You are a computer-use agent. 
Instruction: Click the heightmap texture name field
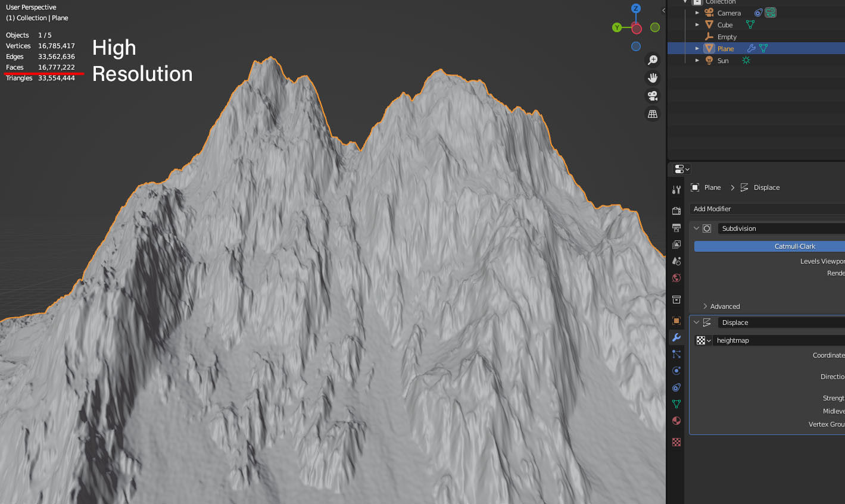click(x=779, y=340)
